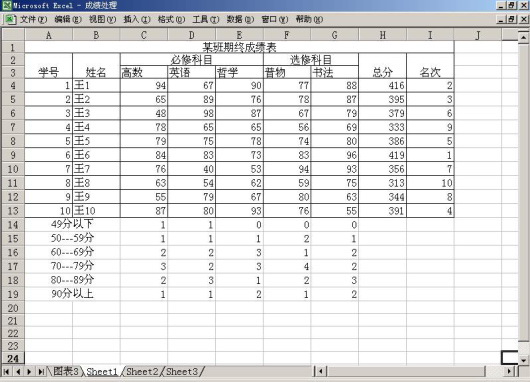Open the 工具(T) menu
530x382 pixels.
pos(206,19)
